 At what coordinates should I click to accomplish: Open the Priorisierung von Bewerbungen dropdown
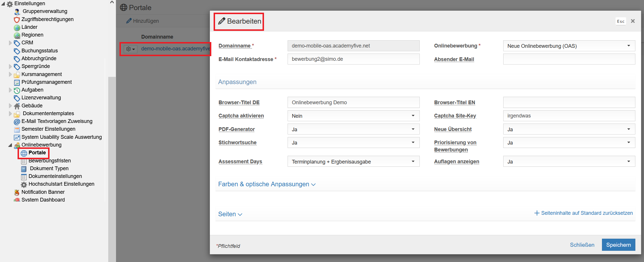(x=569, y=143)
